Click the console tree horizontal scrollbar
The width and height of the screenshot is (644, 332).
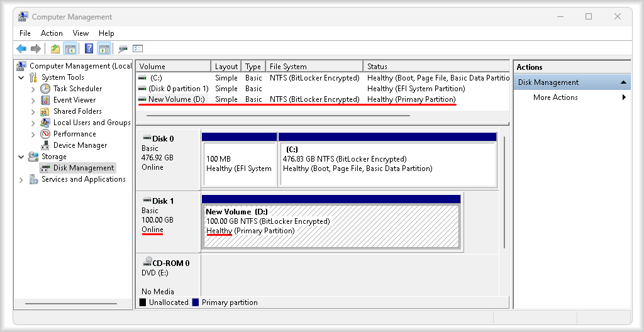coord(70,304)
